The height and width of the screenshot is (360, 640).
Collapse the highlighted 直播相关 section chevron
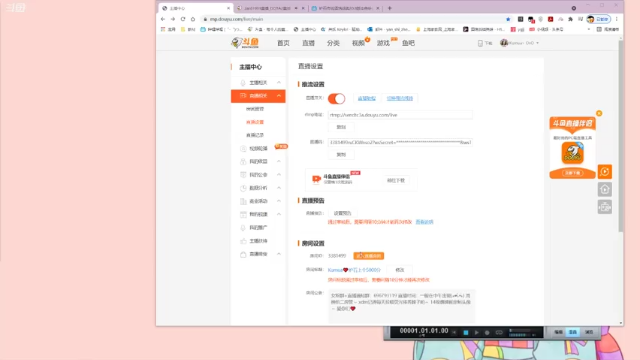pos(279,96)
